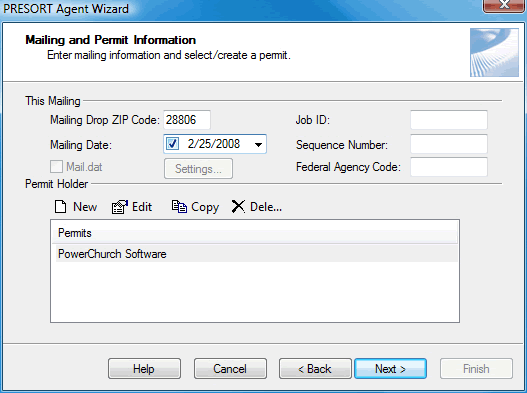
Task: Proceed with the Next button
Action: tap(391, 368)
